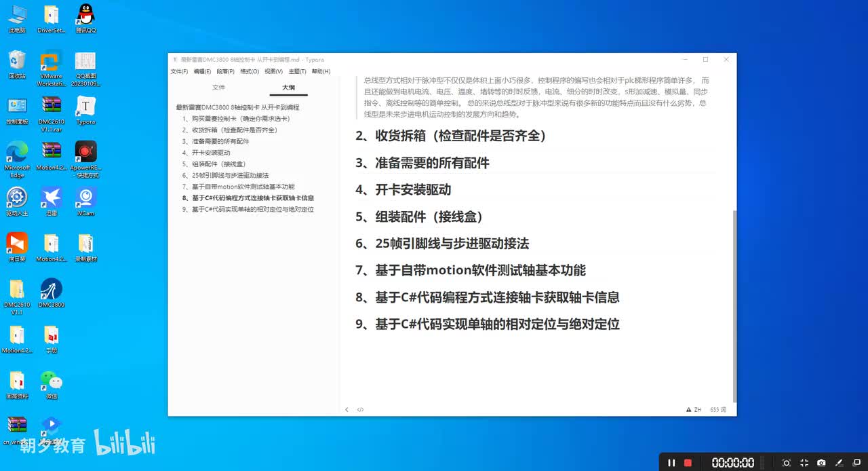The width and height of the screenshot is (868, 471).
Task: Select 驱动人生 desktop icon
Action: tap(17, 202)
